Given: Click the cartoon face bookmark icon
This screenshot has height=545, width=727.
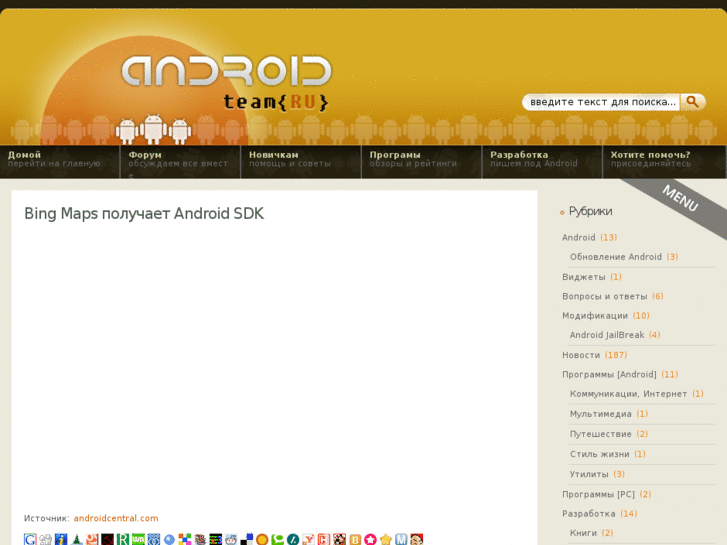Looking at the screenshot, I should tap(416, 539).
